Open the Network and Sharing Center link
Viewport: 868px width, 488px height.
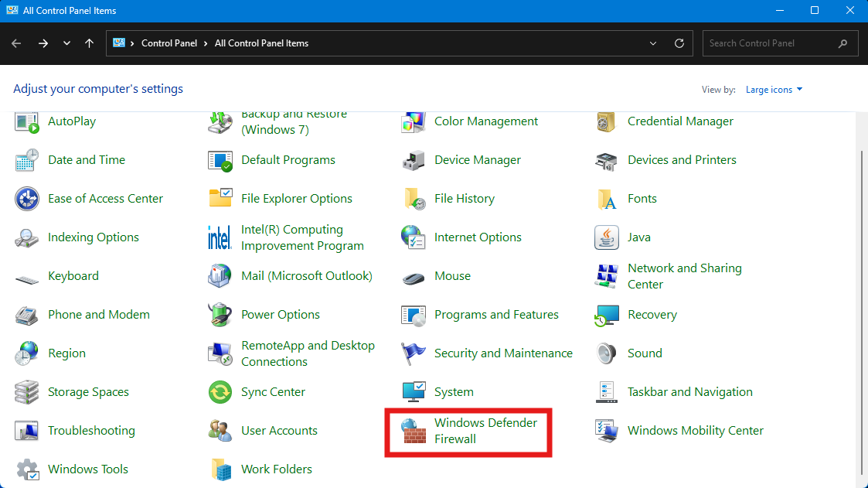tap(684, 276)
